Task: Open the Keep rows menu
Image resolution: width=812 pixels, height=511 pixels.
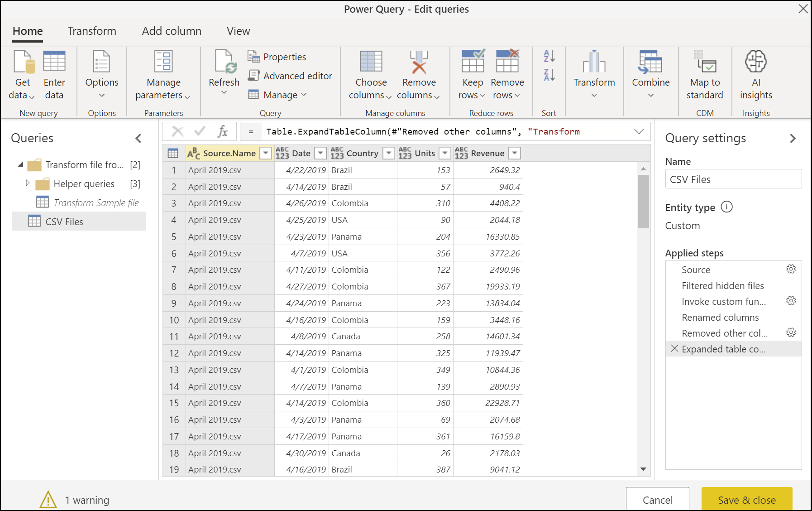Action: [x=472, y=75]
